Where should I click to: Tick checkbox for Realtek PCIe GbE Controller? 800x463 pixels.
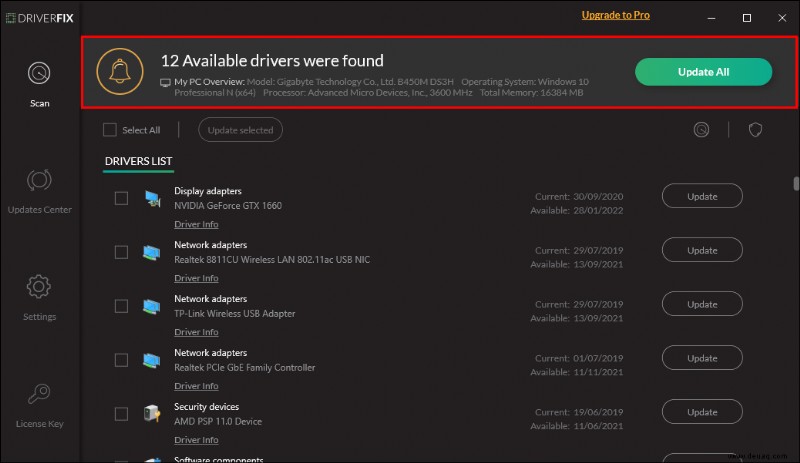[121, 360]
